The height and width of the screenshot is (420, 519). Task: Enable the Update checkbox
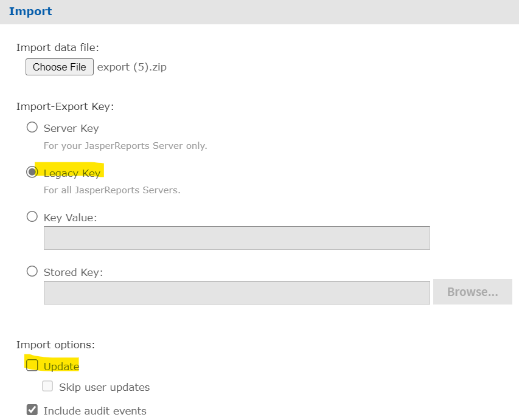click(32, 365)
